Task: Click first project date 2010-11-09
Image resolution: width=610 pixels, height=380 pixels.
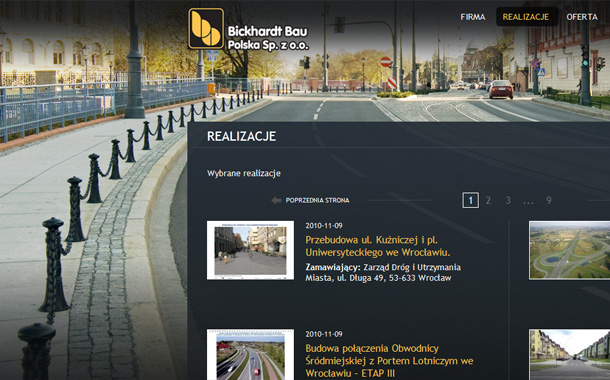Action: tap(324, 226)
